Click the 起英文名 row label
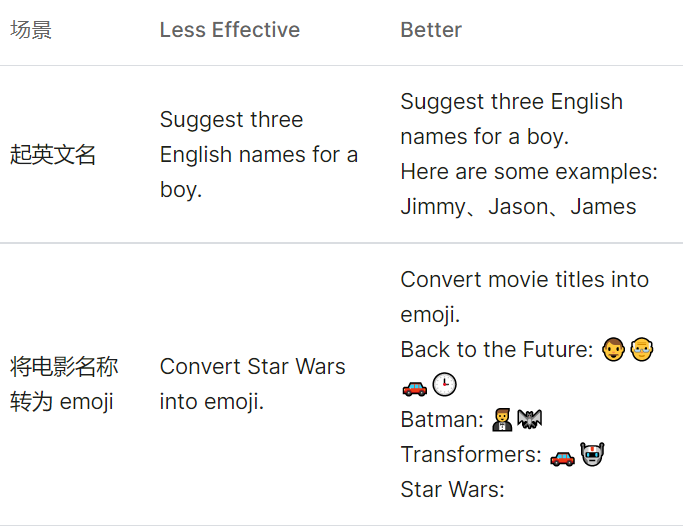 pyautogui.click(x=53, y=155)
